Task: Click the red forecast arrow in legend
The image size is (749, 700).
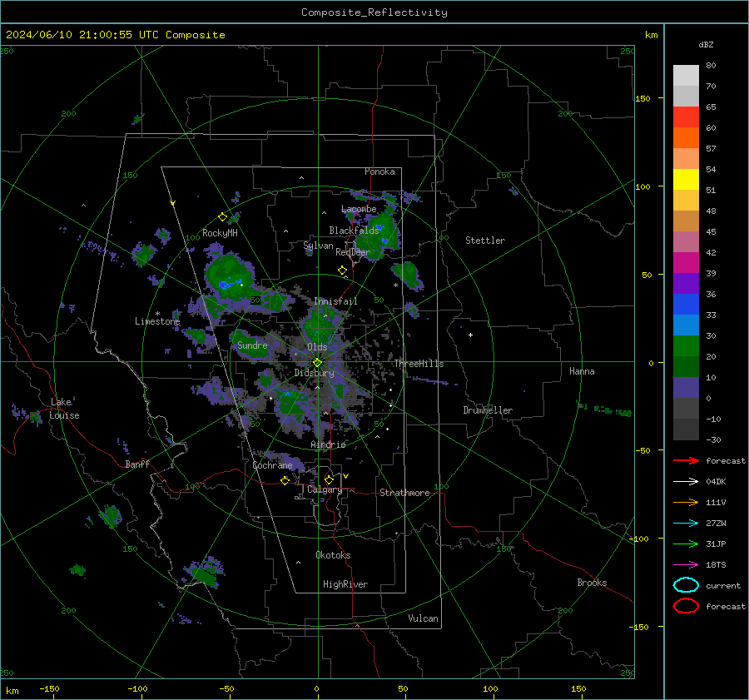Action: click(686, 460)
